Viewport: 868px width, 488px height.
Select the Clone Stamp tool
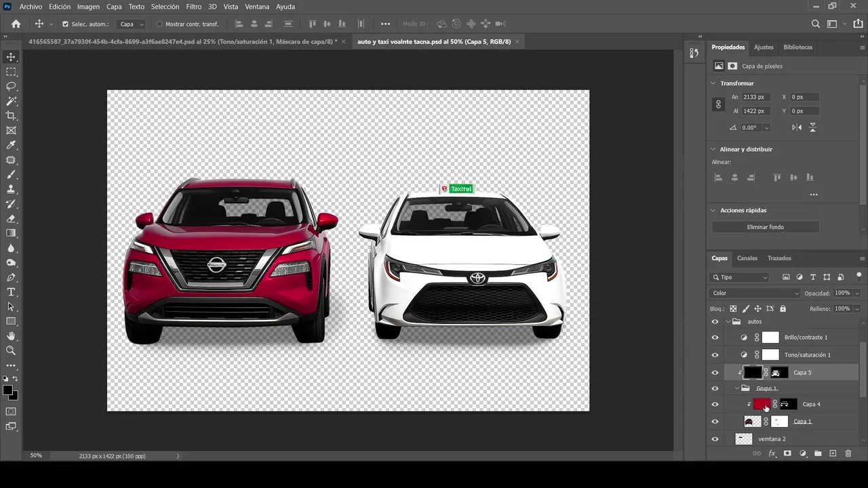pyautogui.click(x=11, y=189)
